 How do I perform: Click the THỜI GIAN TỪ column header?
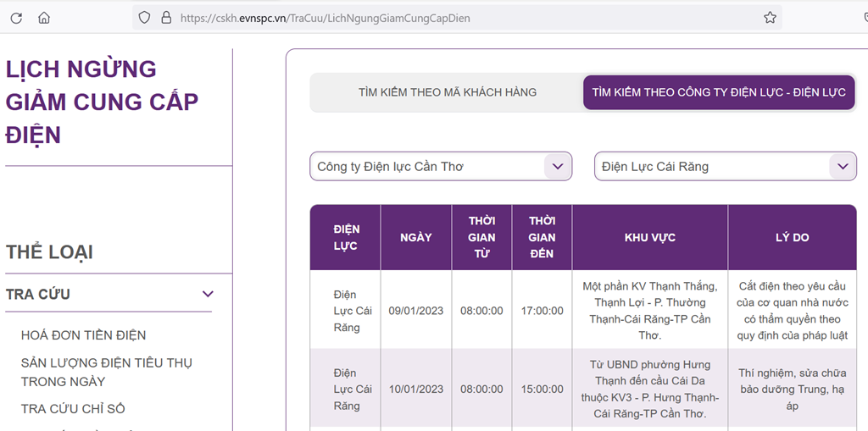(x=481, y=238)
